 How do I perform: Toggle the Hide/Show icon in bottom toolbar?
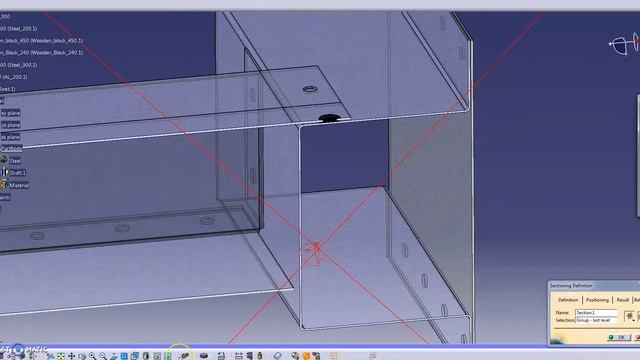point(157,356)
